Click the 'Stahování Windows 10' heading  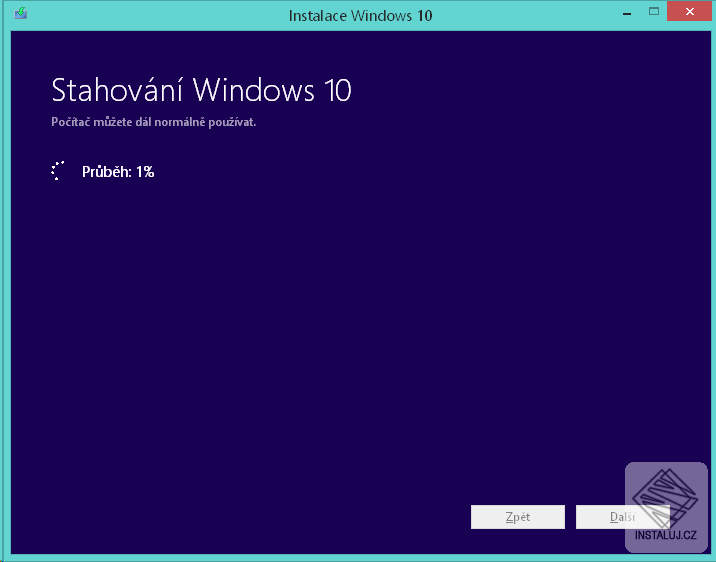click(x=201, y=90)
